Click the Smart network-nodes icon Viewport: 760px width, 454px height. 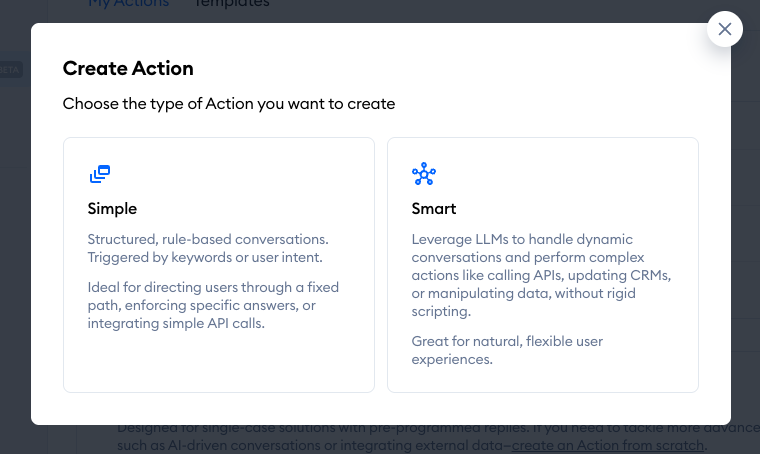click(424, 174)
